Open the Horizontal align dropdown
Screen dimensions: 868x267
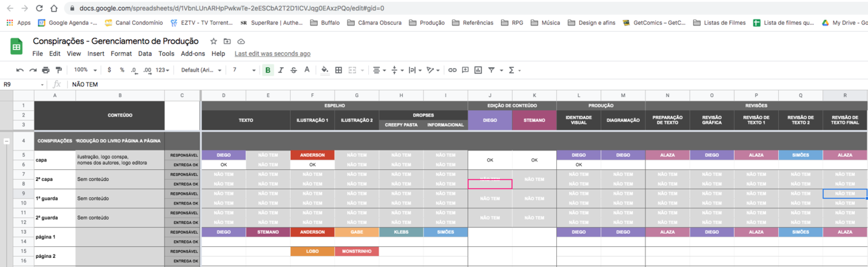[x=379, y=70]
